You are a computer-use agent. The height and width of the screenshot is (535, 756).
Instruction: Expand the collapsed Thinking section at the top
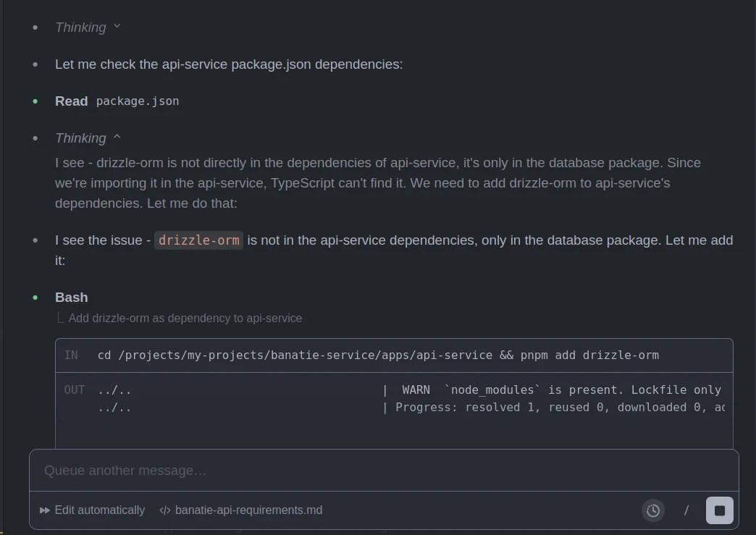coord(80,28)
